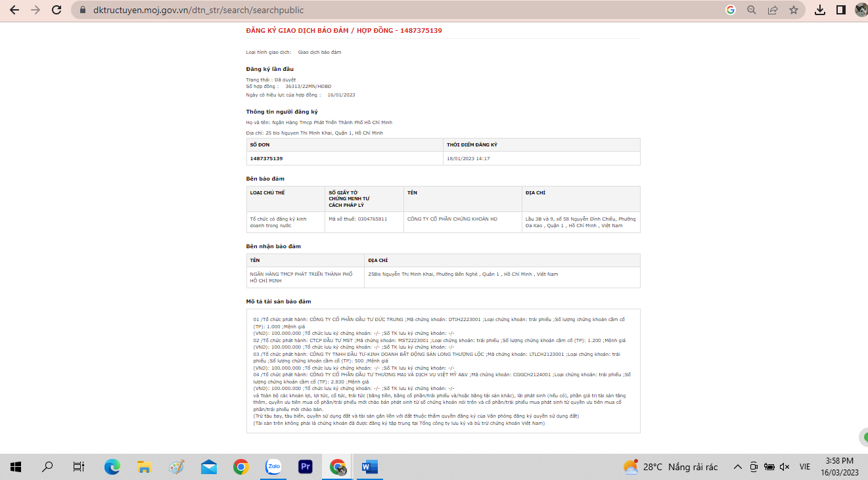The height and width of the screenshot is (480, 868).
Task: Click 'Thông tin người đăng ký' heading
Action: point(281,112)
